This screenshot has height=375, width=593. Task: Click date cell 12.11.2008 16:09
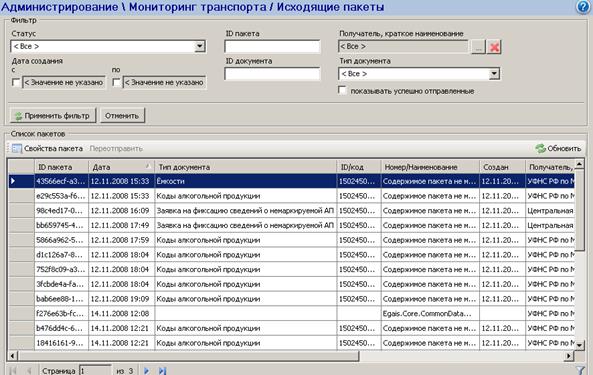(121, 211)
